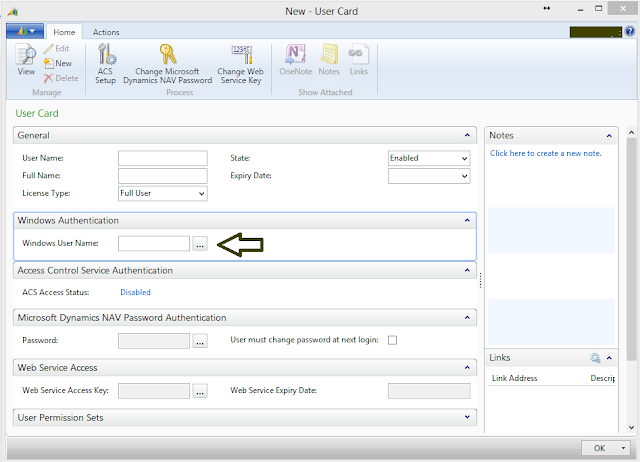
Task: Collapse the Web Service Access FastTab
Action: pyautogui.click(x=467, y=368)
